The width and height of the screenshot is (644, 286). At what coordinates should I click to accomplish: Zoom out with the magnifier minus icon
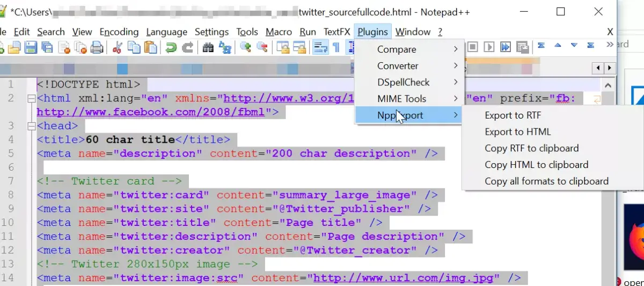tap(262, 48)
